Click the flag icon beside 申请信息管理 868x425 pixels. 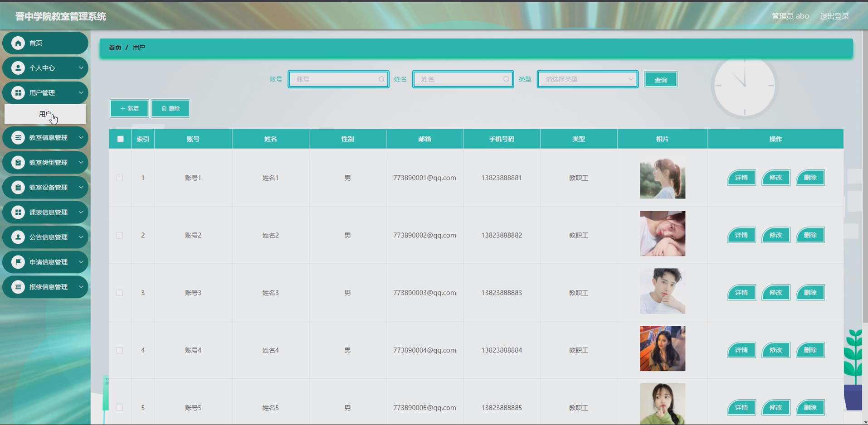pos(18,262)
